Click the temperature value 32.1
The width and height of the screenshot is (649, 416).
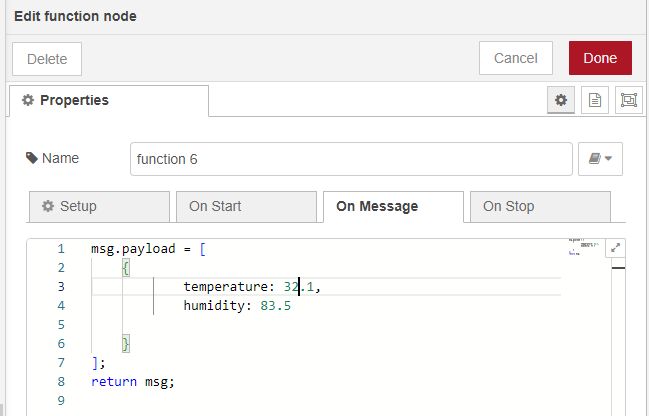pos(298,286)
